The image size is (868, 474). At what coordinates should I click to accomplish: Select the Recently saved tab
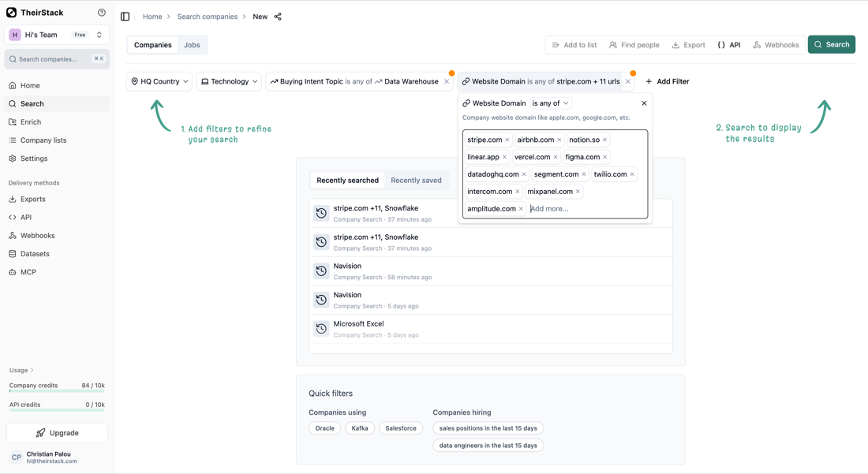click(417, 181)
